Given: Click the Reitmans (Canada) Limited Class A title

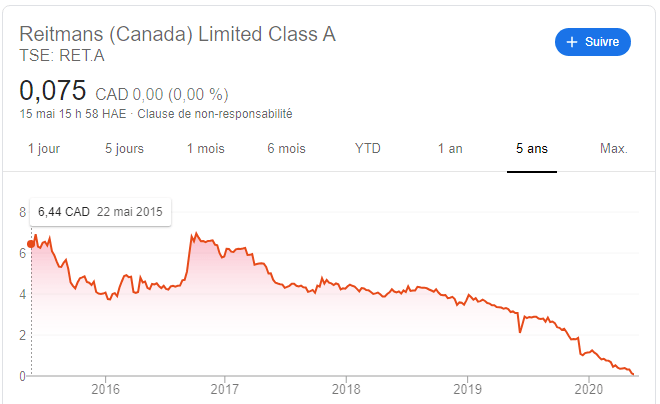Looking at the screenshot, I should (x=178, y=33).
